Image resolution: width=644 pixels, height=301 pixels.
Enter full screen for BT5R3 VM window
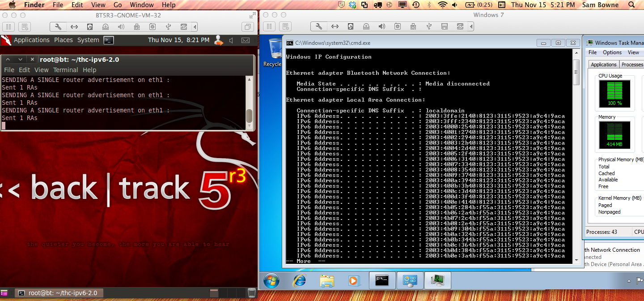coord(253,15)
